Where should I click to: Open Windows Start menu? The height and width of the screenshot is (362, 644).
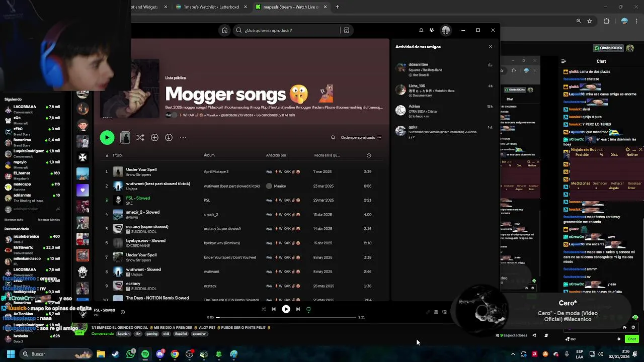tap(11, 354)
